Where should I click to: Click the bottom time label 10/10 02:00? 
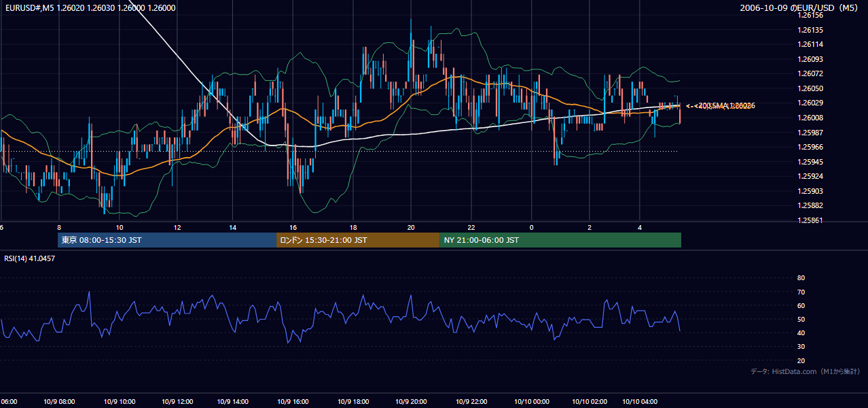pos(590,402)
